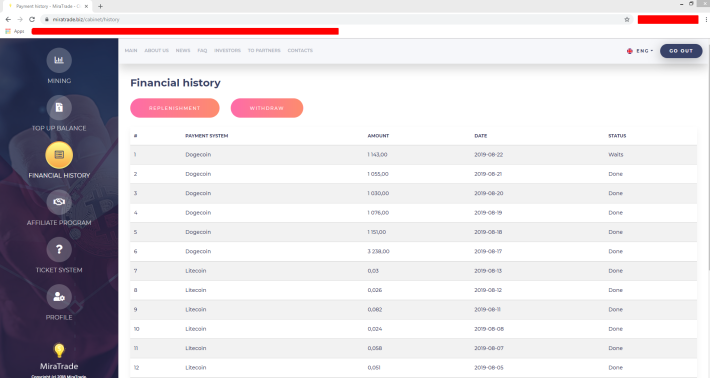Close the Payment history tab
The width and height of the screenshot is (710, 378).
point(86,6)
